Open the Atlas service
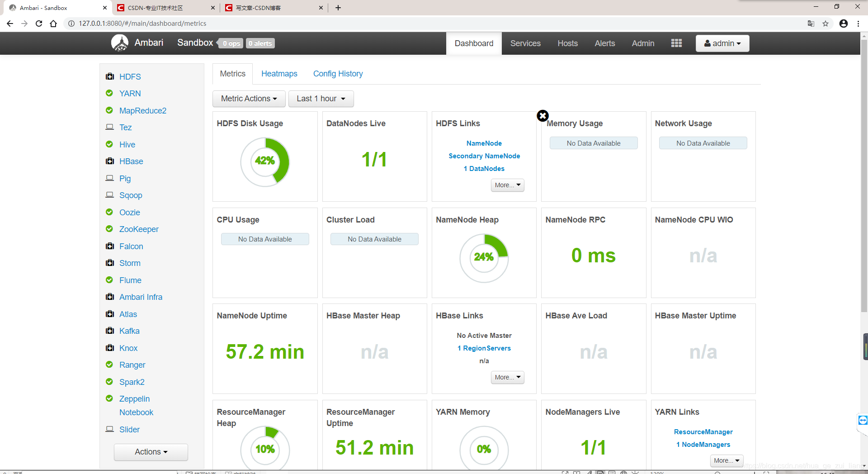Screen dimensions: 868x474 coord(128,314)
